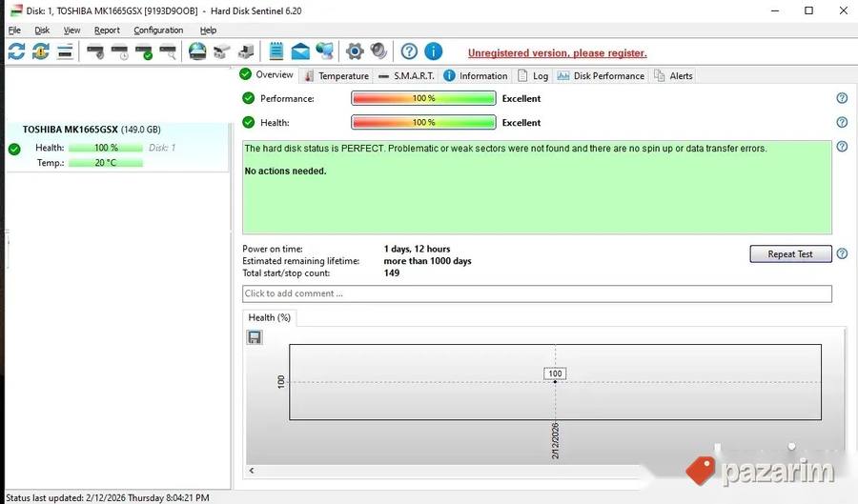Click the 'Click to add comment' field
The width and height of the screenshot is (858, 504).
coord(537,293)
